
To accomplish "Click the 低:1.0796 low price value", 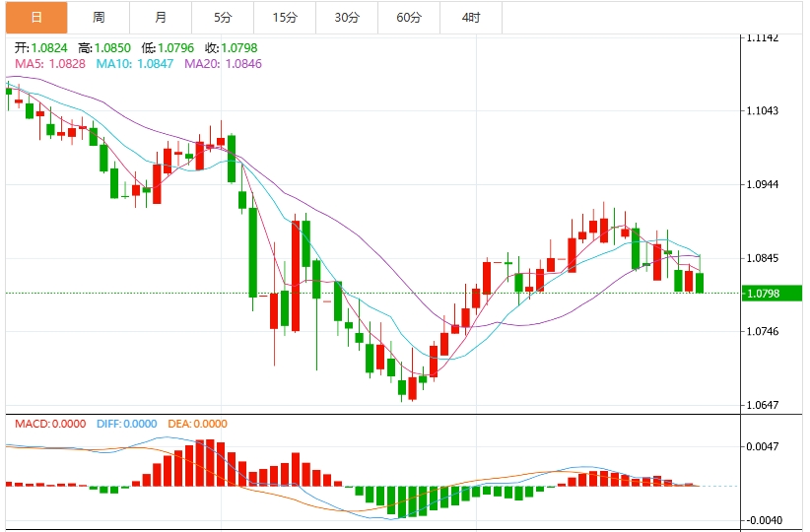I will (168, 48).
